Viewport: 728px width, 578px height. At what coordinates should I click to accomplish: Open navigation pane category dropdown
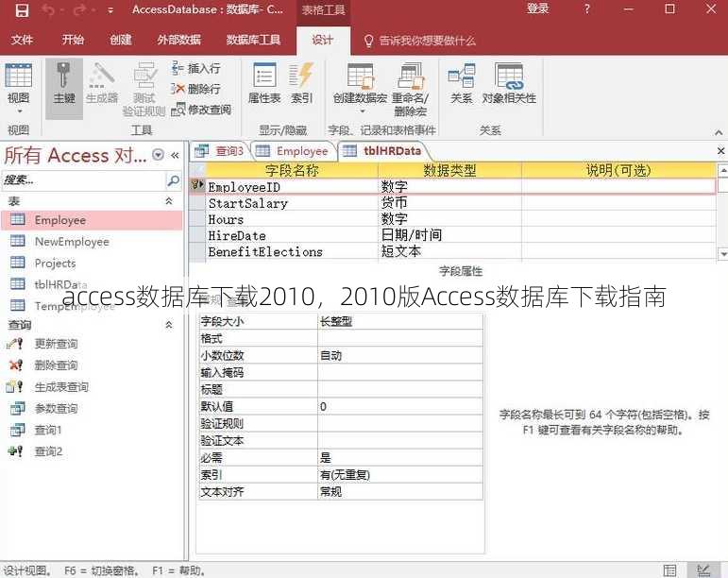click(x=159, y=155)
